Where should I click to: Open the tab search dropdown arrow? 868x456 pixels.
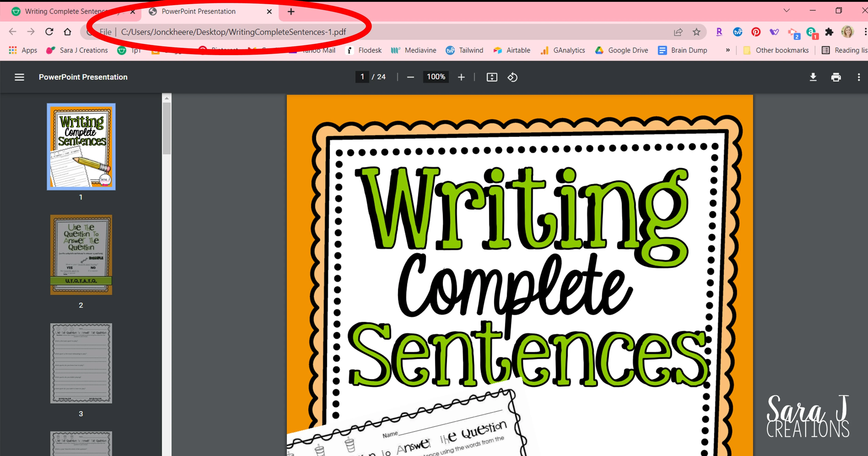(x=787, y=10)
